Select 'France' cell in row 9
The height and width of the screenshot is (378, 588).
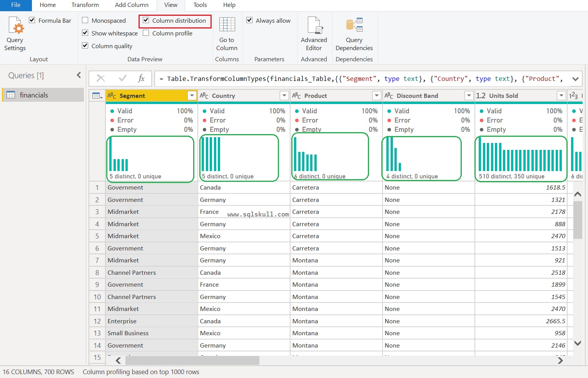[x=244, y=284]
